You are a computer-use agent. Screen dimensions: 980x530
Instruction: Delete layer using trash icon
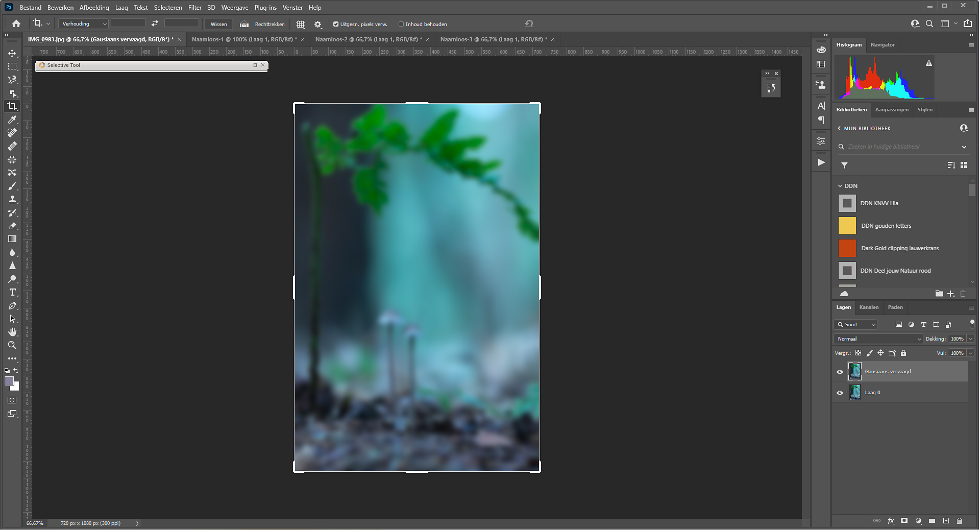coord(959,521)
